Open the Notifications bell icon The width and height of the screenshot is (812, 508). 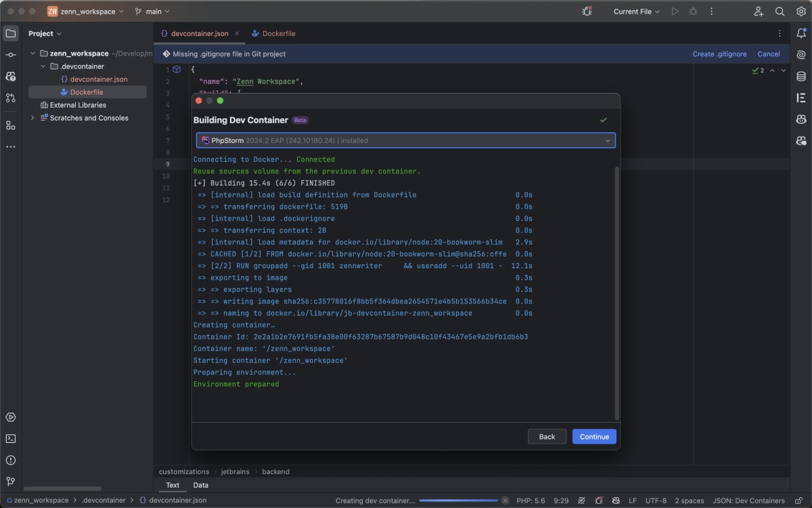coord(801,33)
